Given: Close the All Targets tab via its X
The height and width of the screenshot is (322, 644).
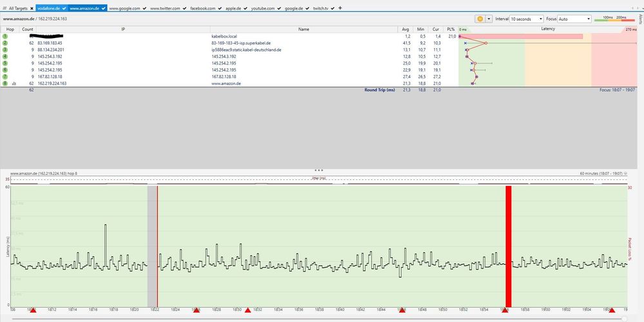Looking at the screenshot, I should 31,8.
